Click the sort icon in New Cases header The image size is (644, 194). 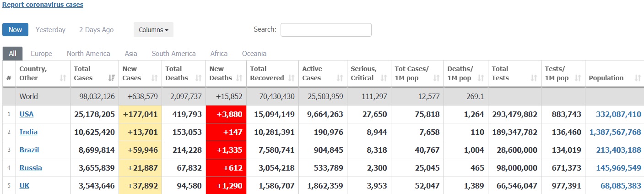tap(154, 78)
